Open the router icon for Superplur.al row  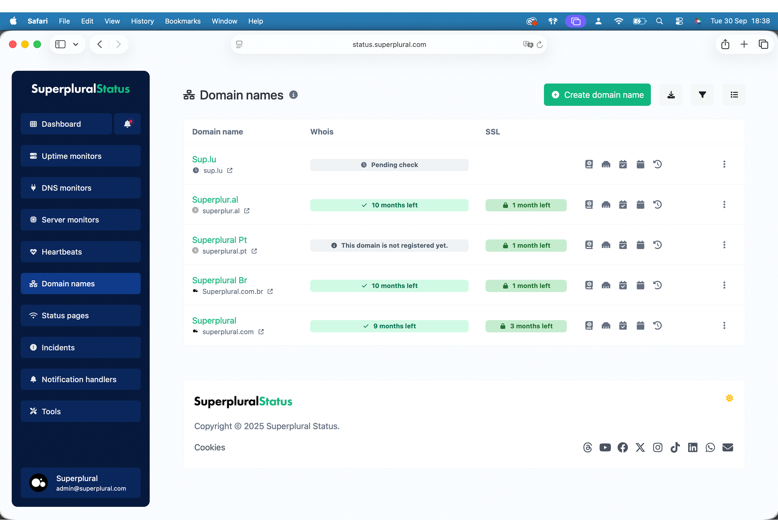[x=606, y=205]
